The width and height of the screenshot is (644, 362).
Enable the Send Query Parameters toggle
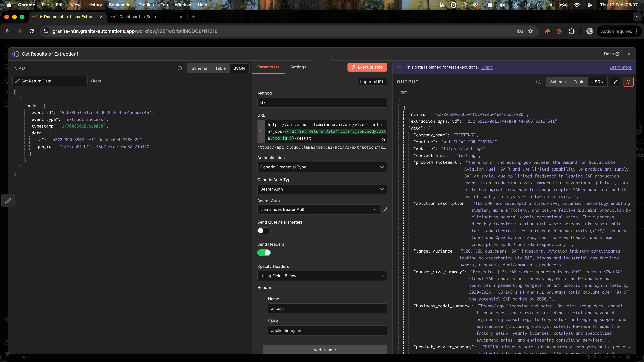(x=264, y=231)
